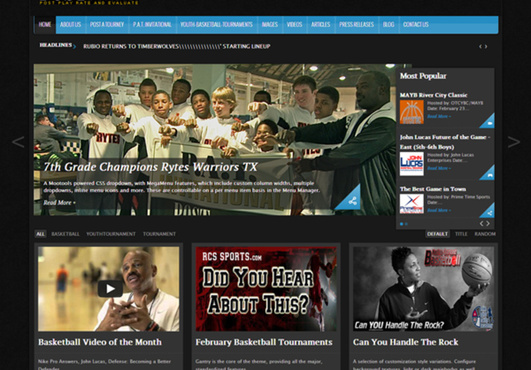
Task: Select second pagination dot in Most Popular
Action: [406, 224]
